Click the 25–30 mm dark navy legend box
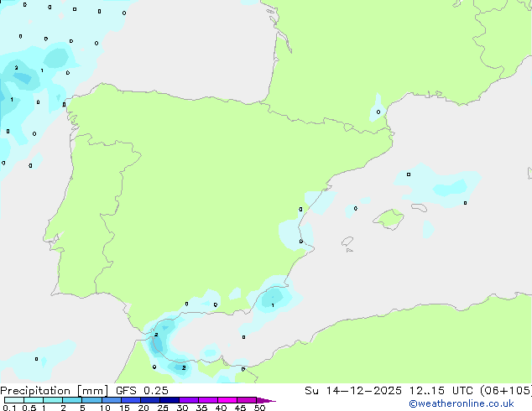This screenshot has width=532, height=411. click(x=170, y=400)
